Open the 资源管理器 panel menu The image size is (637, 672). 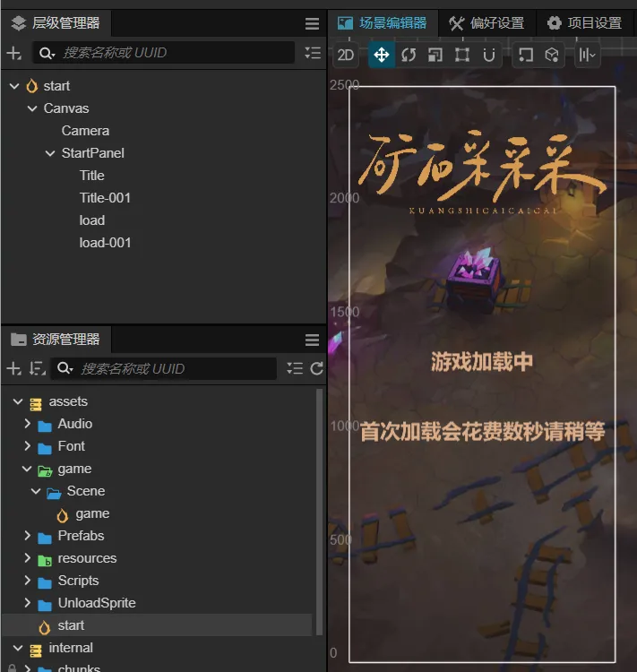[312, 340]
